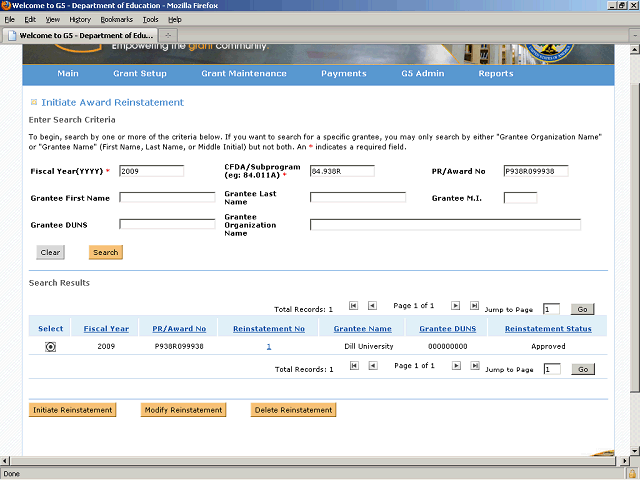Viewport: 640px width, 480px height.
Task: Jump to last page in bottom pagination
Action: (x=475, y=366)
